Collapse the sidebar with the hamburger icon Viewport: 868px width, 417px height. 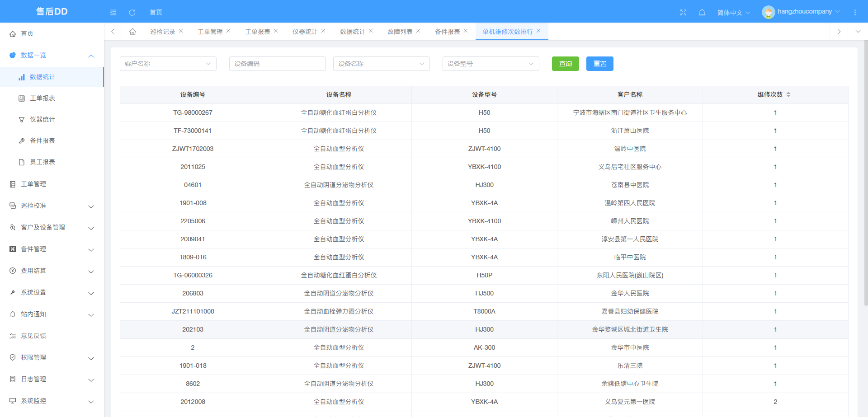113,12
